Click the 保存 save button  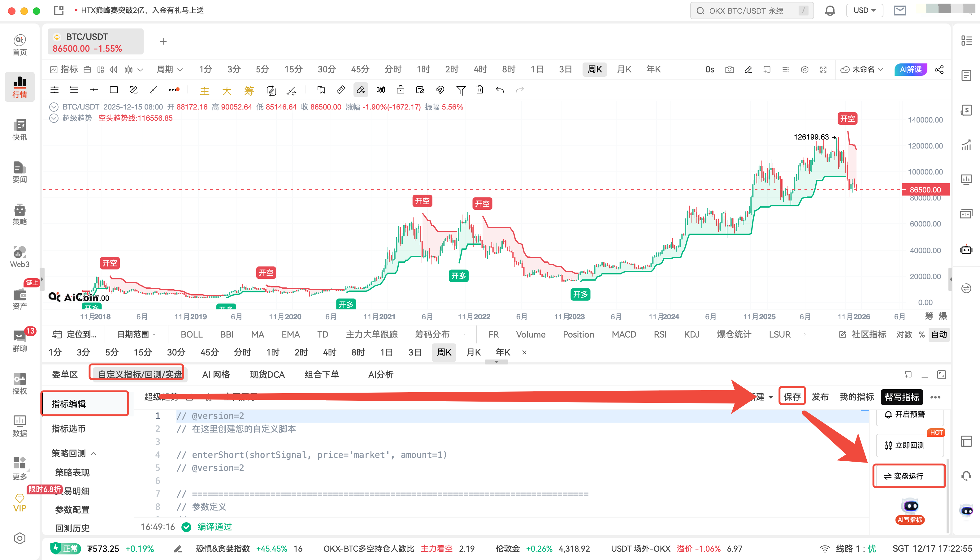[x=792, y=397]
